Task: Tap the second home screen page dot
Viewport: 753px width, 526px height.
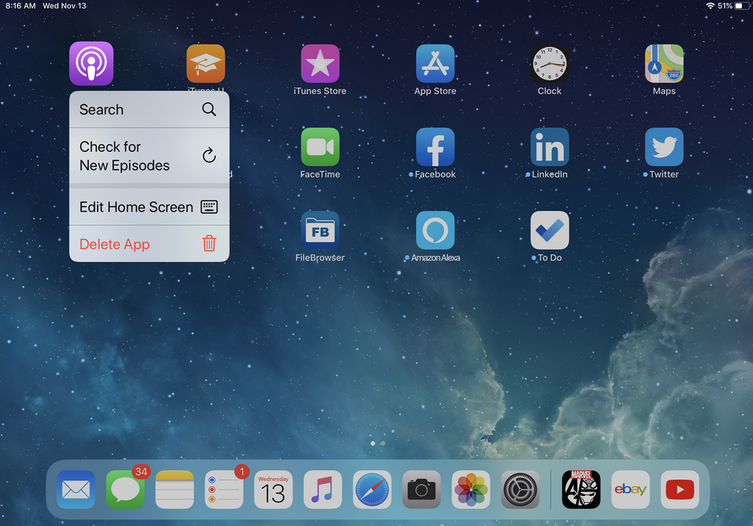Action: point(383,443)
